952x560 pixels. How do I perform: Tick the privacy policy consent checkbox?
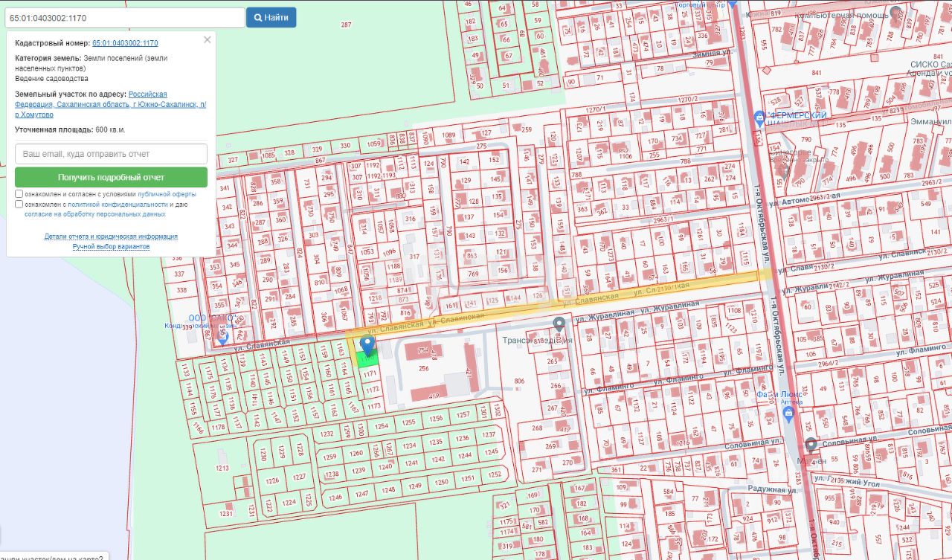[x=19, y=204]
